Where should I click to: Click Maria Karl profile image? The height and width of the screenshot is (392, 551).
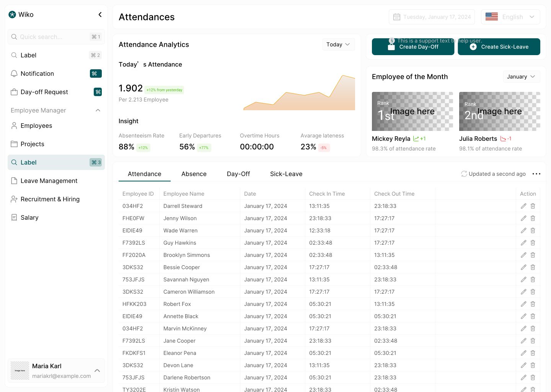[x=20, y=371]
